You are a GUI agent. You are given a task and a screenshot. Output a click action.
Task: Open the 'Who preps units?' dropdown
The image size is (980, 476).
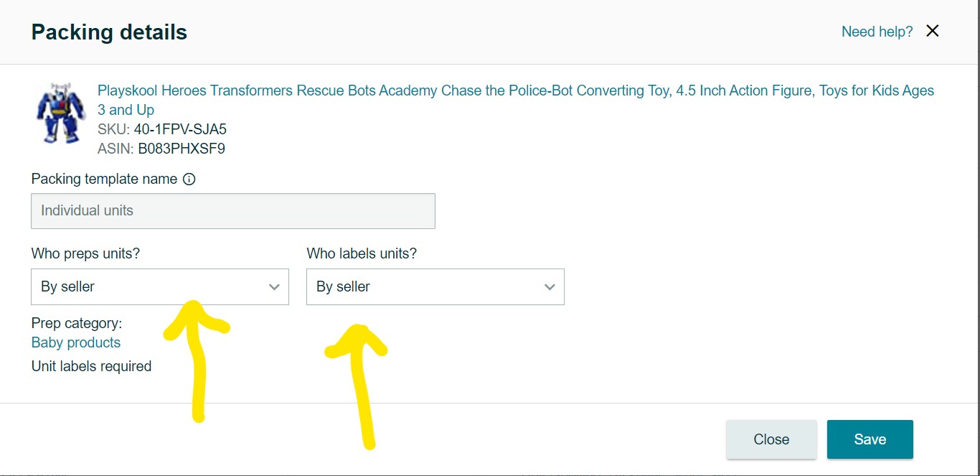click(159, 286)
